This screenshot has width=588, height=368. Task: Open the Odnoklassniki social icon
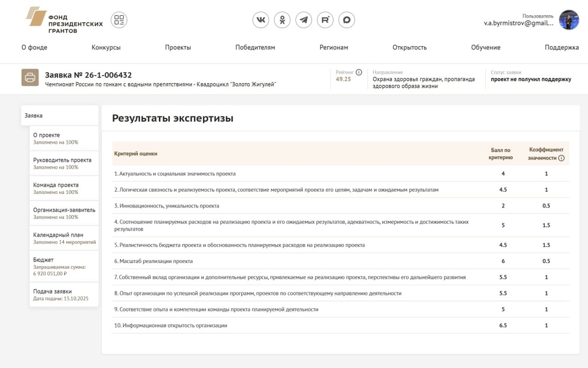[x=282, y=20]
